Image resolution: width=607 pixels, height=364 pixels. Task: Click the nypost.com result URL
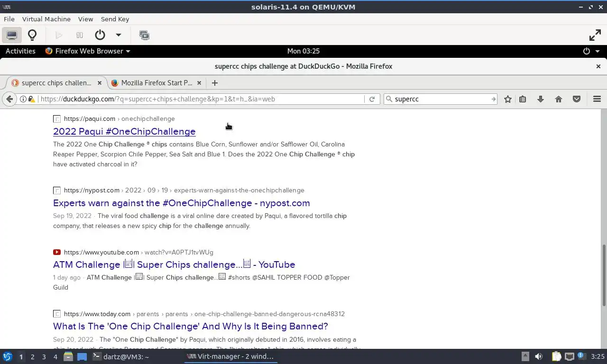point(184,191)
